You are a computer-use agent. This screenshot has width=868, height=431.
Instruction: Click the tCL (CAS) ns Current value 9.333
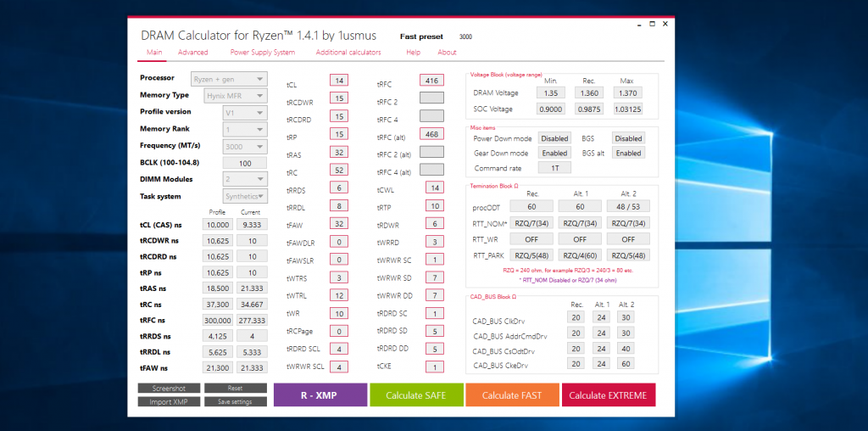point(252,224)
